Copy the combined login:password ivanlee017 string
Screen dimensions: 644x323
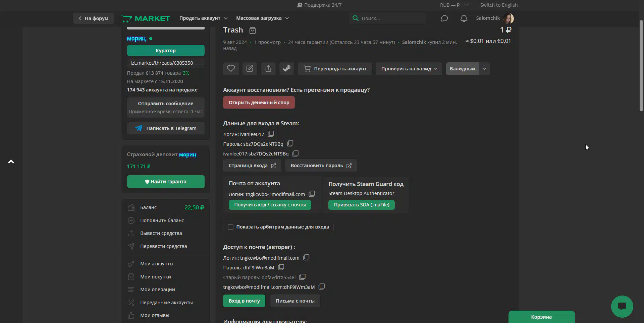(x=296, y=153)
